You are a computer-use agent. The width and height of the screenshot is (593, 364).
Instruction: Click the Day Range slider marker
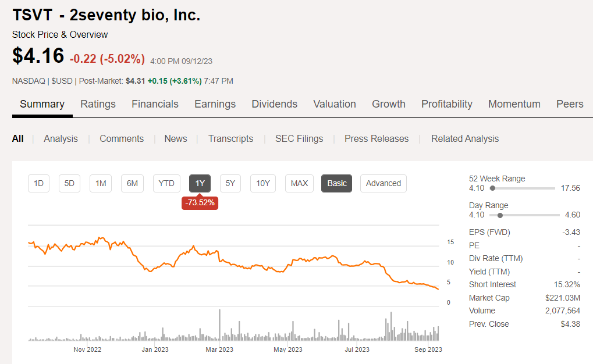pos(500,215)
